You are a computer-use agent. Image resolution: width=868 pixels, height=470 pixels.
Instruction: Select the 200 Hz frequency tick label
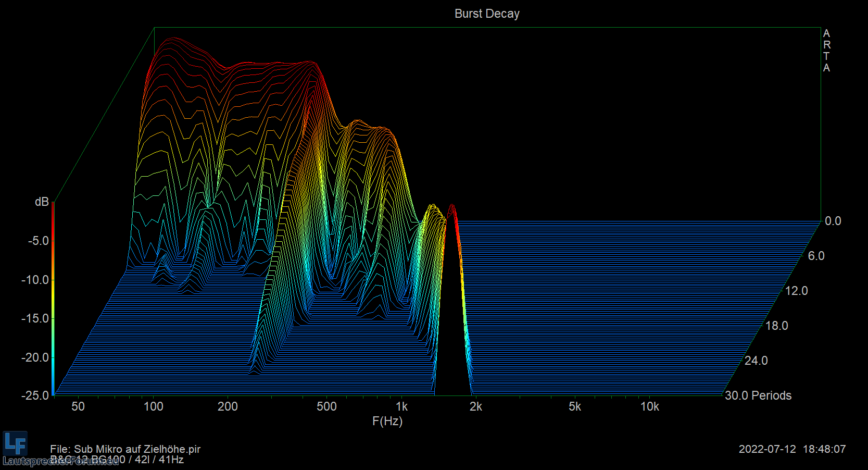(x=228, y=406)
